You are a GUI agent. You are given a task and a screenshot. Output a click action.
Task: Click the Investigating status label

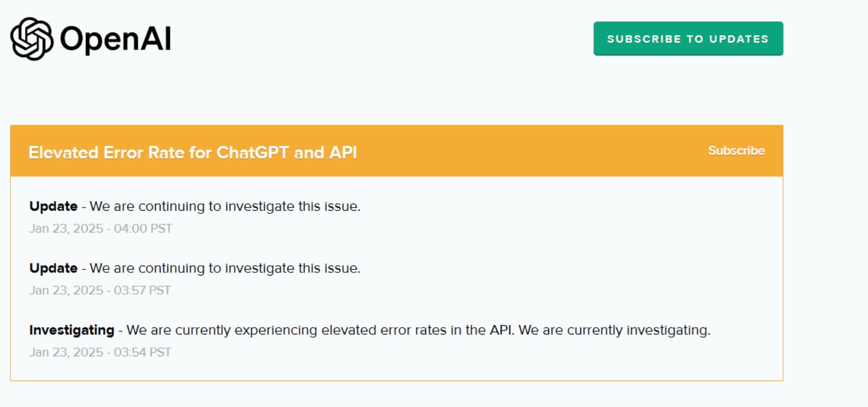[x=71, y=330]
